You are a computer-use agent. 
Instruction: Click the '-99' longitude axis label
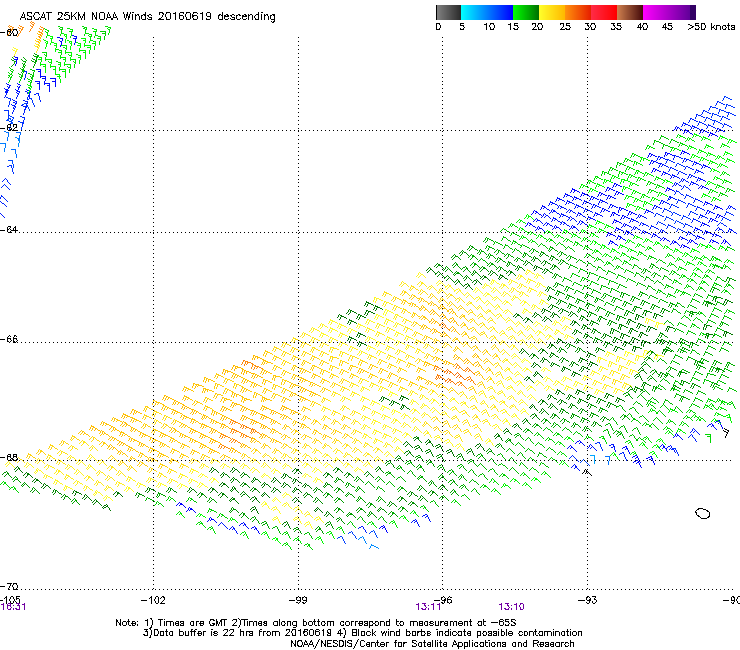298,600
